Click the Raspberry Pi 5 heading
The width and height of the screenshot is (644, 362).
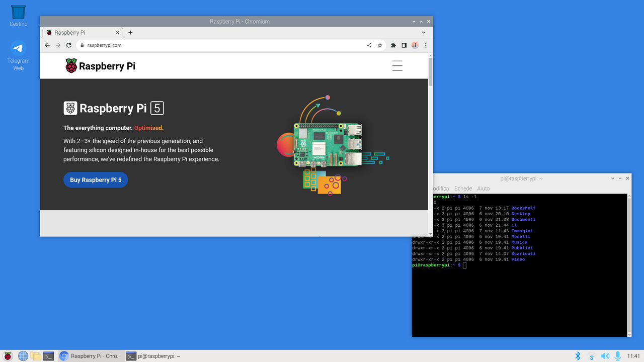click(114, 108)
